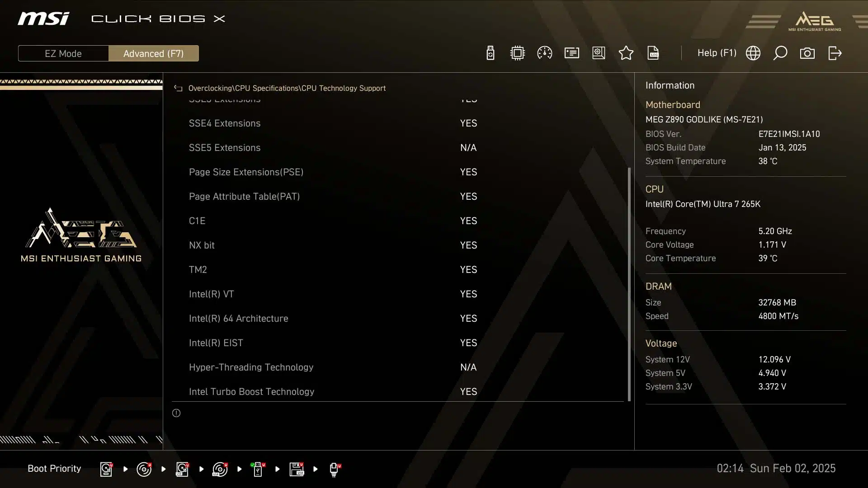Take a screenshot with the camera icon
Screen dimensions: 868x488
coord(807,53)
